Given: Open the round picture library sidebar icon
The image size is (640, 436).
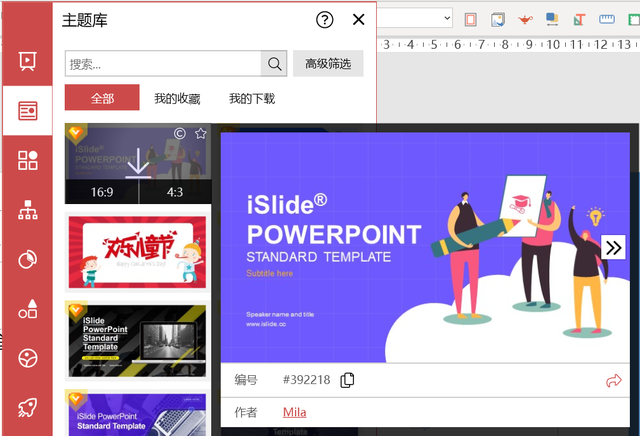Looking at the screenshot, I should point(28,358).
